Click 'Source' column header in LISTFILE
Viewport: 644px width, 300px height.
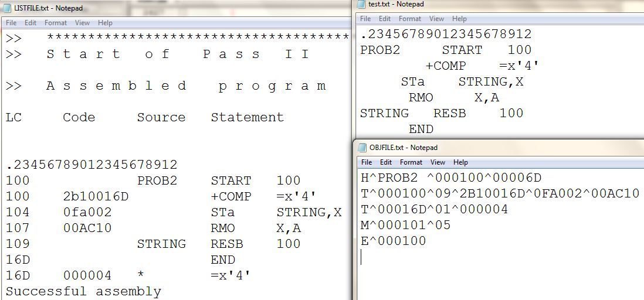(161, 117)
